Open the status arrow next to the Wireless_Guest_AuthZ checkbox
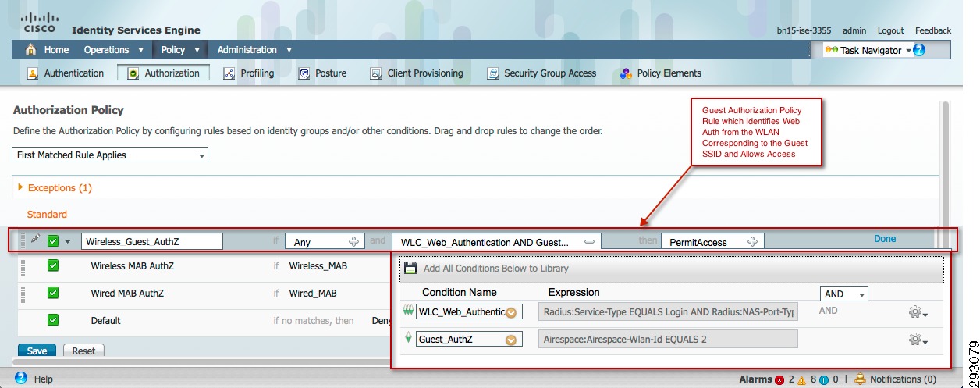 [67, 242]
